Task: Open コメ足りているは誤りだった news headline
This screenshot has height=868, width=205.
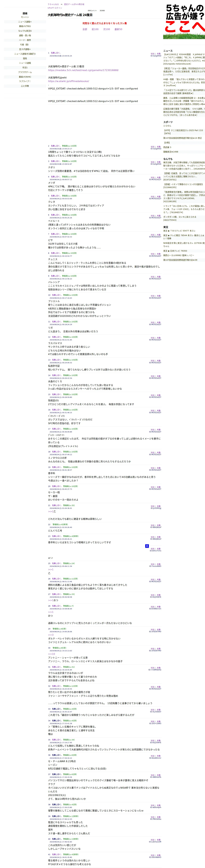Action: pos(184,92)
